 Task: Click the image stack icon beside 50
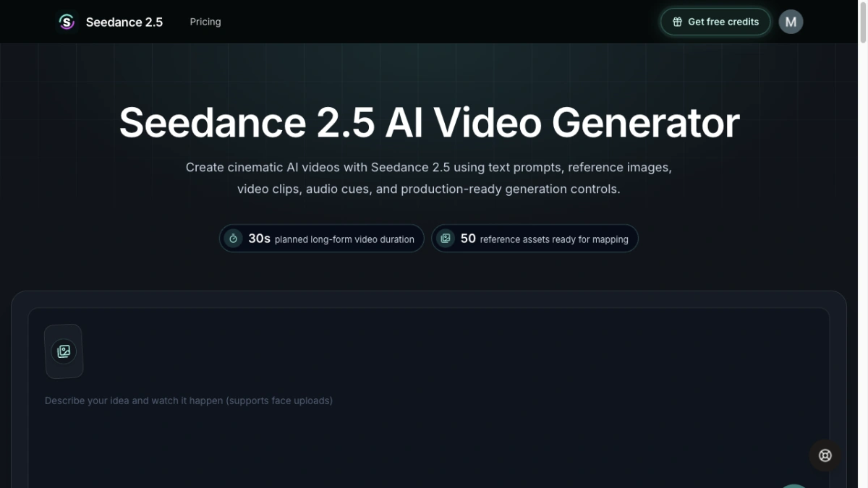[446, 239]
